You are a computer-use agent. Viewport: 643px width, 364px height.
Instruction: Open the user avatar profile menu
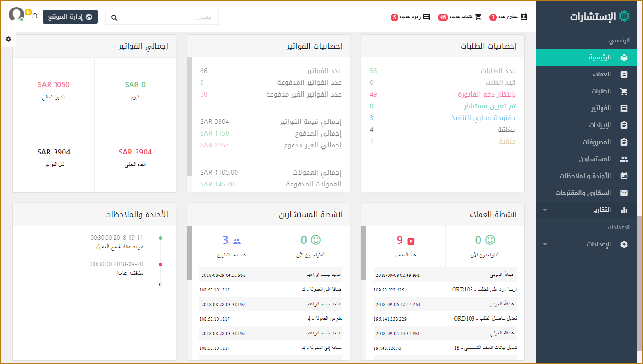[x=16, y=14]
